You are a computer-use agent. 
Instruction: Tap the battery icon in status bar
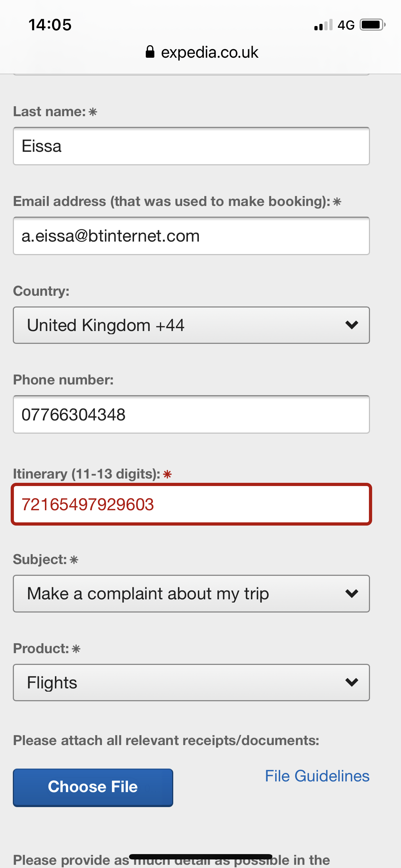pos(371,24)
